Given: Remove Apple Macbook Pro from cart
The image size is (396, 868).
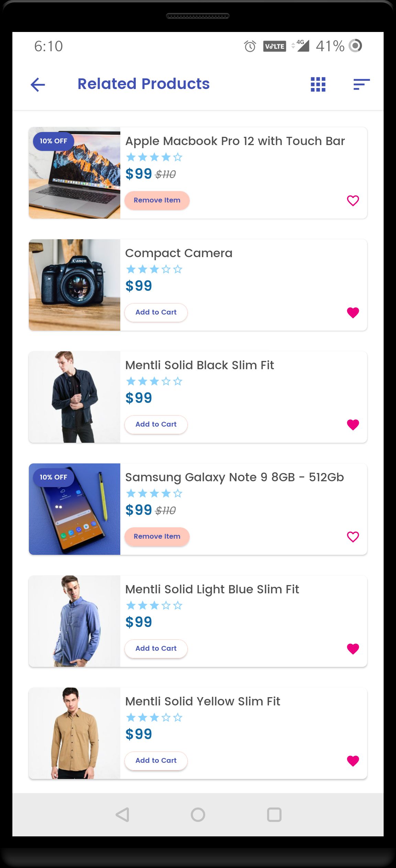Looking at the screenshot, I should (x=157, y=200).
